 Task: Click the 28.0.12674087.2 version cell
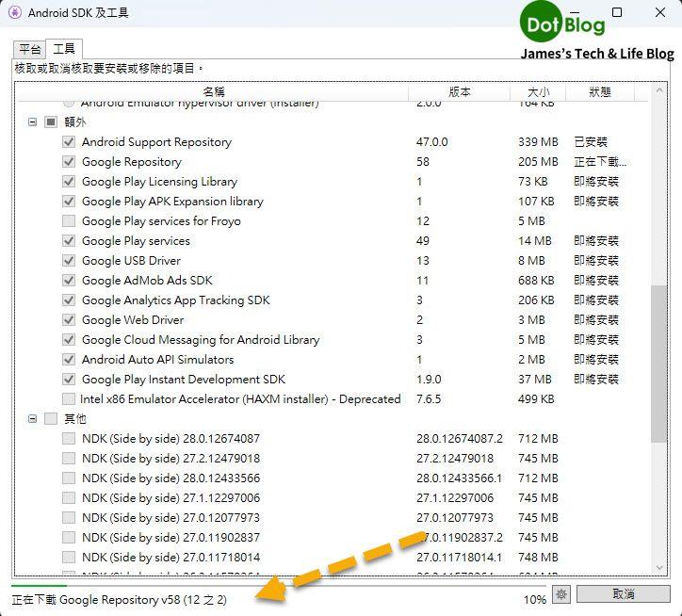tap(460, 439)
